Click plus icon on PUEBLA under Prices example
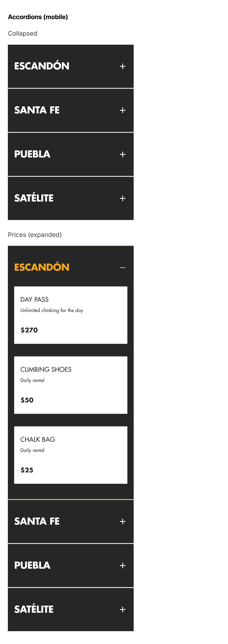This screenshot has width=228, height=644. (122, 565)
